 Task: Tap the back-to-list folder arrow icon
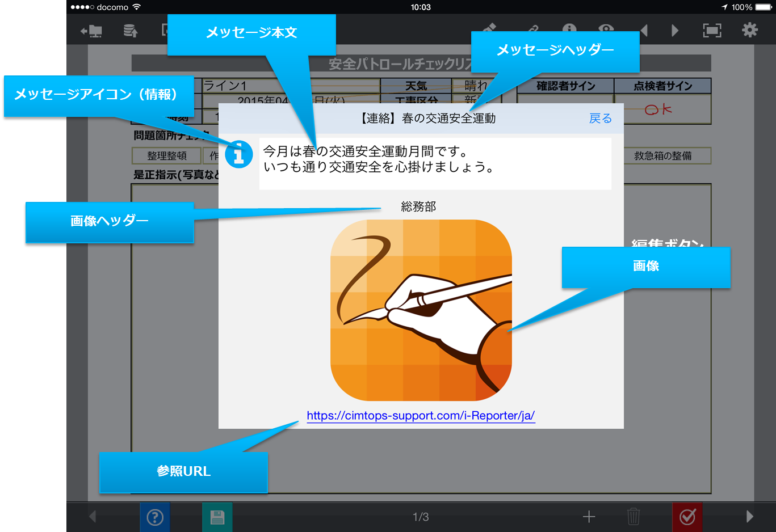(x=91, y=31)
